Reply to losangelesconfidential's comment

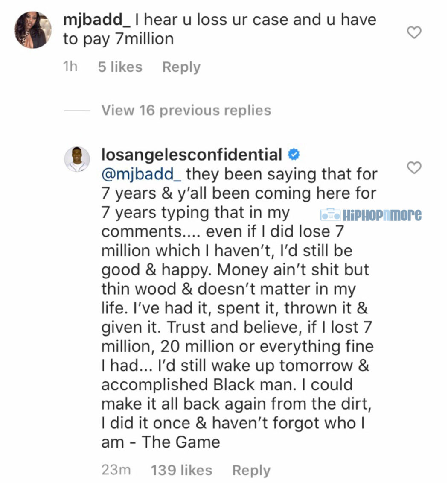pyautogui.click(x=251, y=470)
